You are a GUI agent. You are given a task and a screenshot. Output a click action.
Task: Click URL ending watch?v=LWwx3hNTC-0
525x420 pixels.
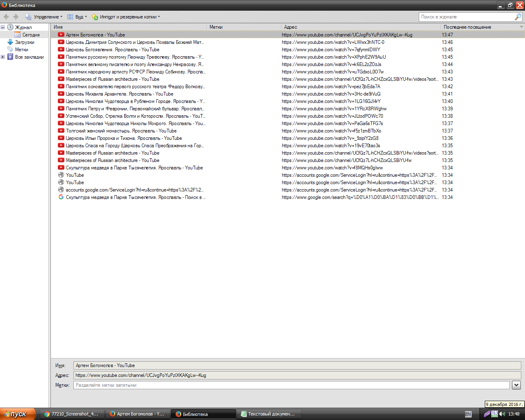(333, 42)
